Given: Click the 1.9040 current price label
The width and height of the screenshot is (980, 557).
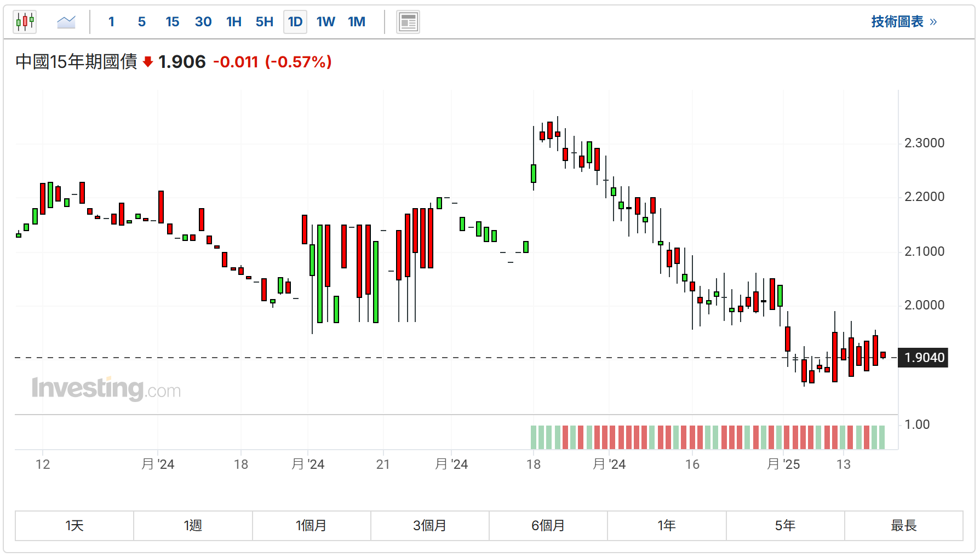Looking at the screenshot, I should coord(924,358).
